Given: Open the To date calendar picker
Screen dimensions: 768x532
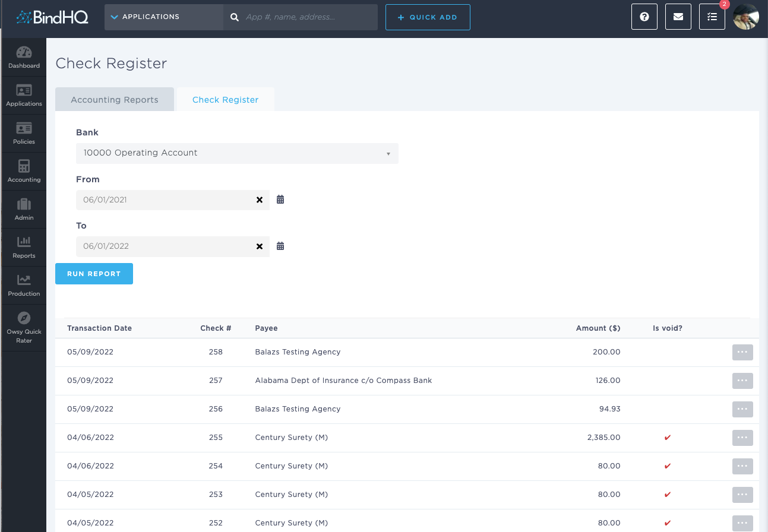Looking at the screenshot, I should point(280,246).
